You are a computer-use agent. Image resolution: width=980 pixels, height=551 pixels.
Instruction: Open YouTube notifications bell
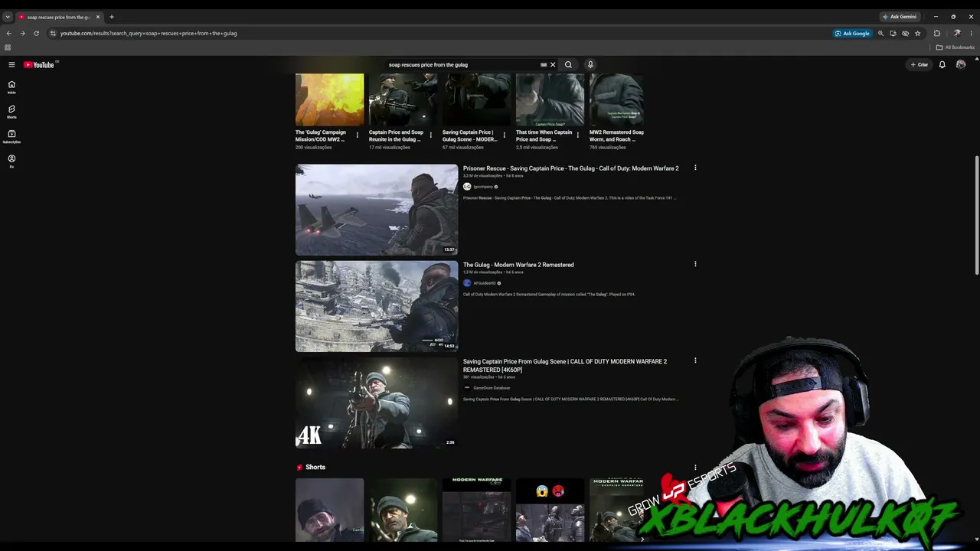[x=942, y=65]
